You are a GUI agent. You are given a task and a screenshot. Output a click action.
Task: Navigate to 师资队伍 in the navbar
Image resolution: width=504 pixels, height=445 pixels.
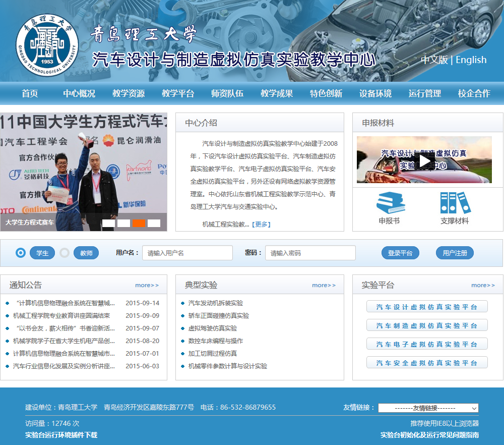pos(227,93)
